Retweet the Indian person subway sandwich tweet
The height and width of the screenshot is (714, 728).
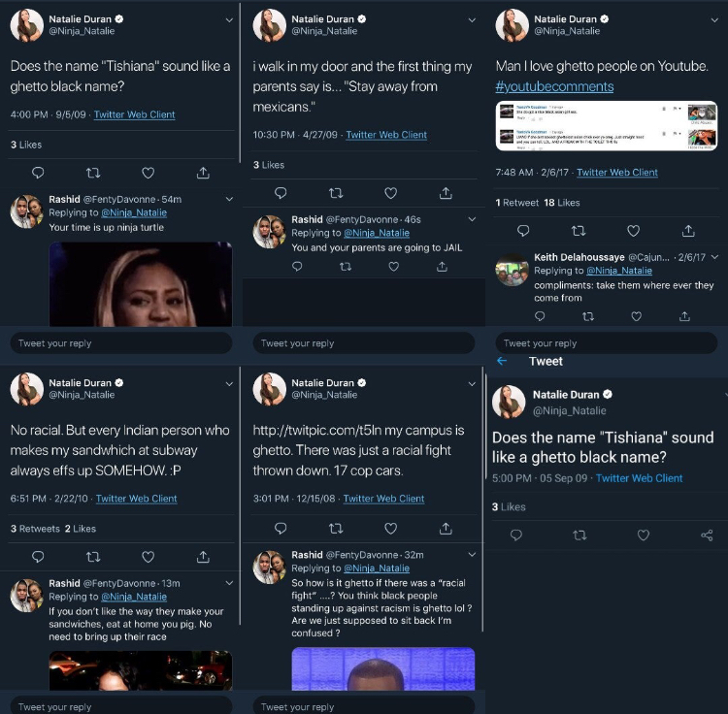pos(93,557)
